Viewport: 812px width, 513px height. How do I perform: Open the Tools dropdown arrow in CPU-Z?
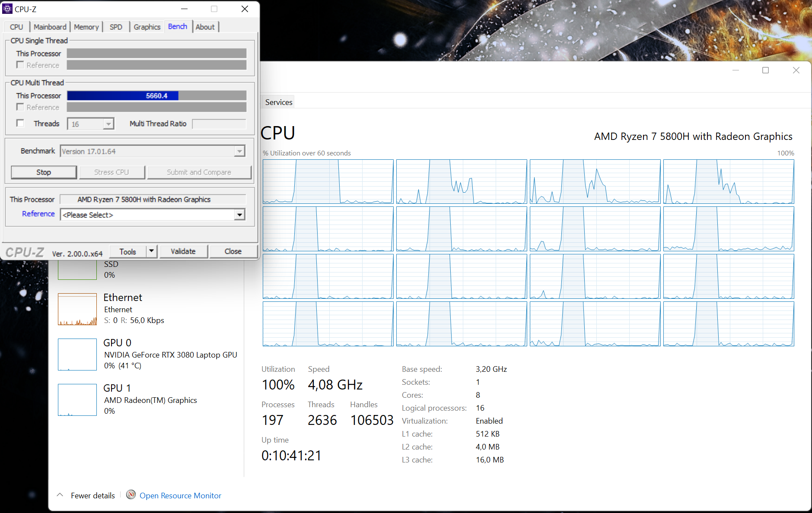[151, 251]
